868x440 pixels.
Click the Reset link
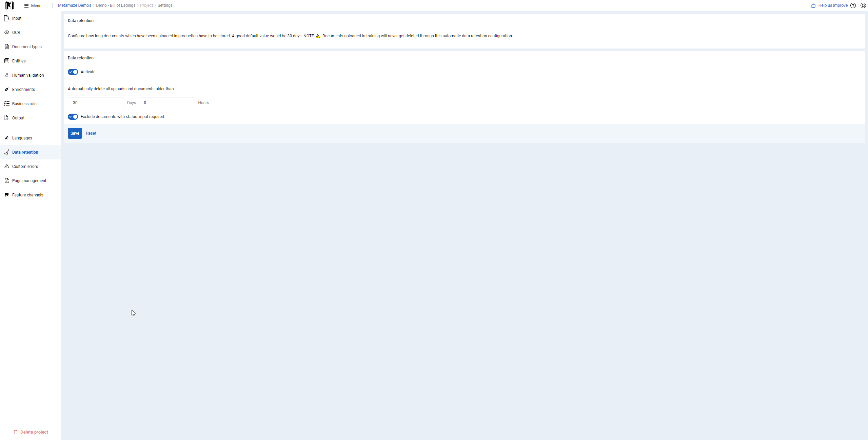pyautogui.click(x=91, y=133)
